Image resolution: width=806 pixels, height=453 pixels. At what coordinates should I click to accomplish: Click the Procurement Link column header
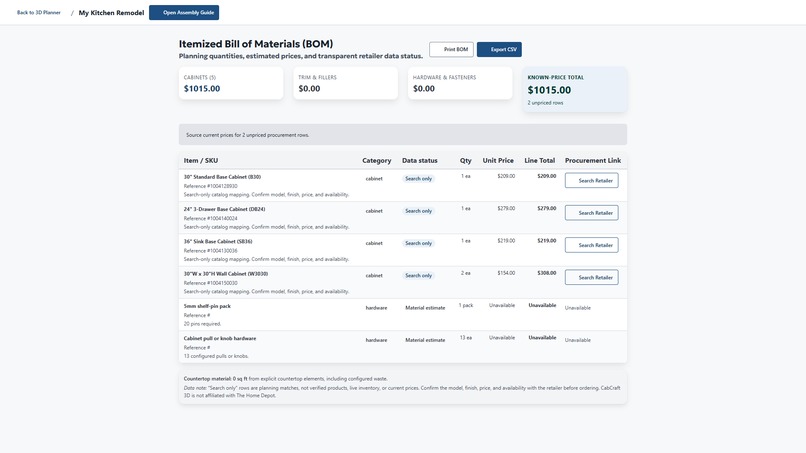(x=593, y=160)
